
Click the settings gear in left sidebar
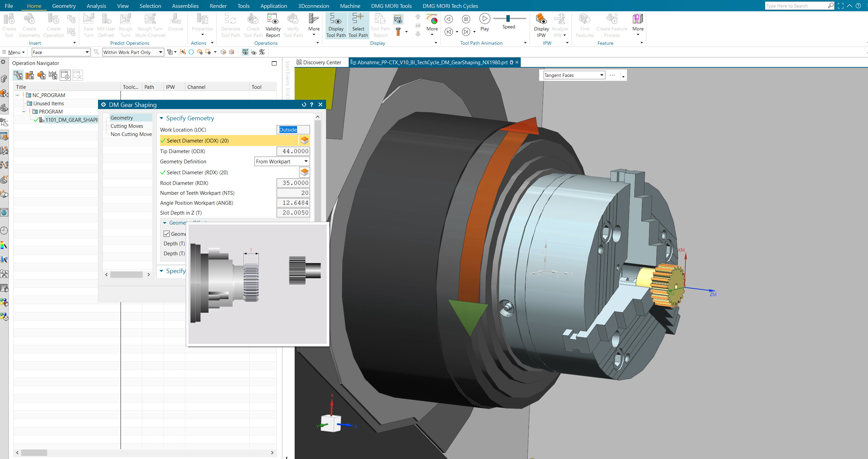click(3, 62)
